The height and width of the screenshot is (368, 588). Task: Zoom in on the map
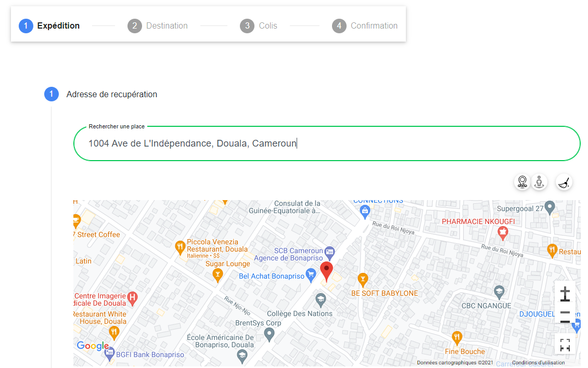click(565, 295)
